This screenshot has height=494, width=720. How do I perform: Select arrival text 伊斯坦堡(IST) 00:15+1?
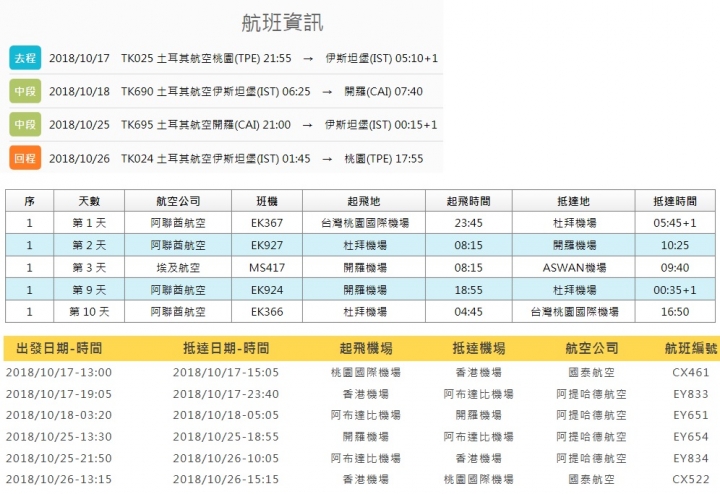coord(381,125)
